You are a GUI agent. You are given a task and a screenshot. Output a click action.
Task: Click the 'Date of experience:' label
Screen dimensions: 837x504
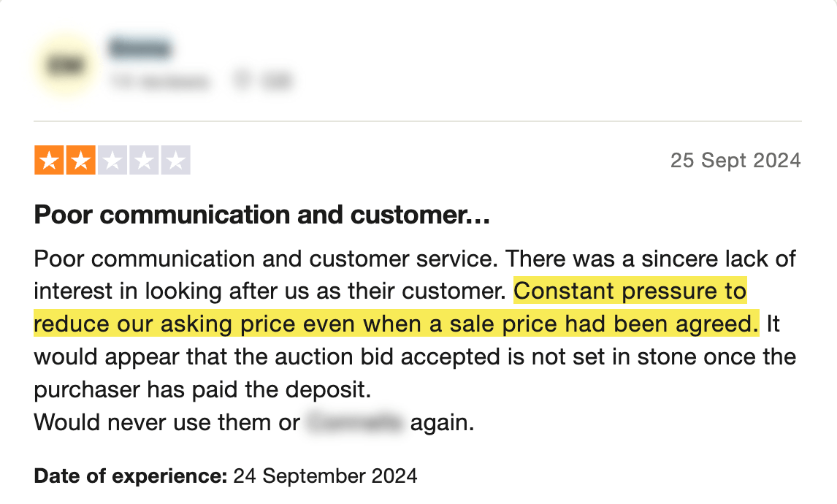(x=131, y=477)
